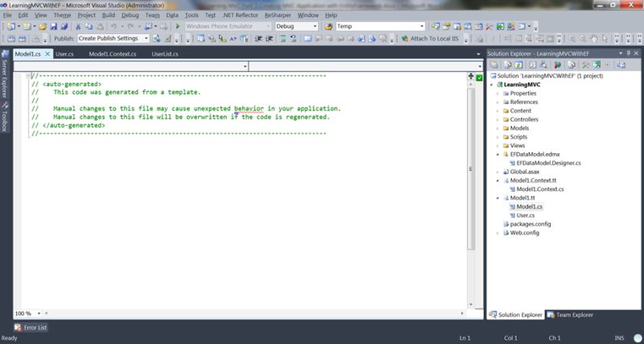Open the .NET Reflector menu
The width and height of the screenshot is (644, 344).
(x=240, y=15)
